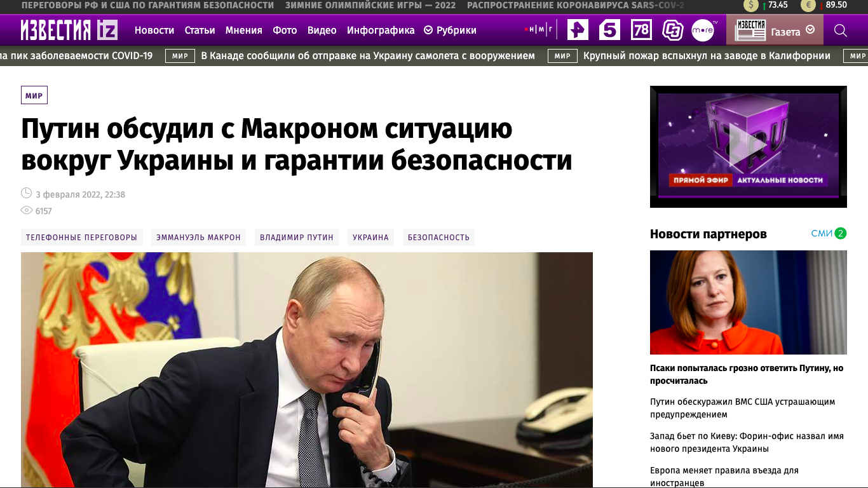The width and height of the screenshot is (868, 488).
Task: Open the Новости menu item
Action: click(154, 30)
